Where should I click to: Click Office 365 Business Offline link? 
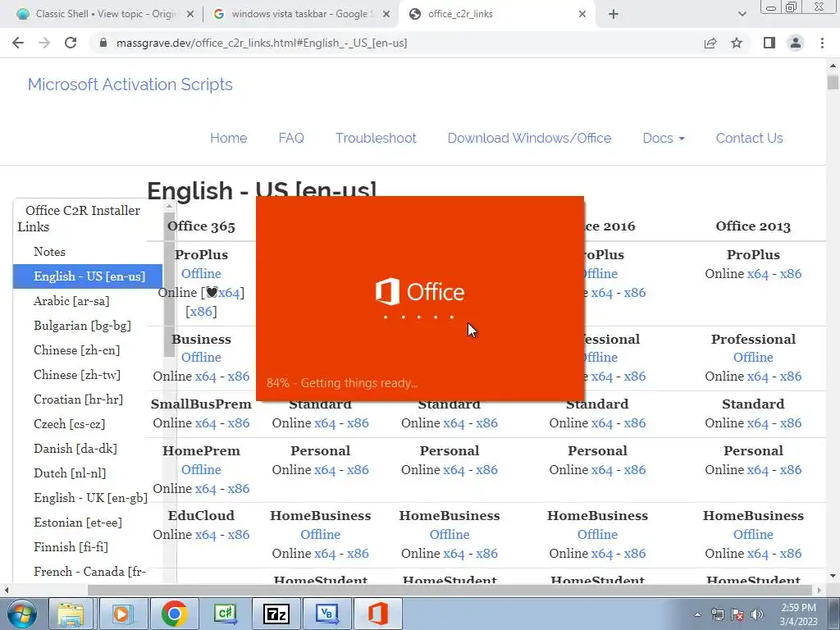click(x=201, y=358)
